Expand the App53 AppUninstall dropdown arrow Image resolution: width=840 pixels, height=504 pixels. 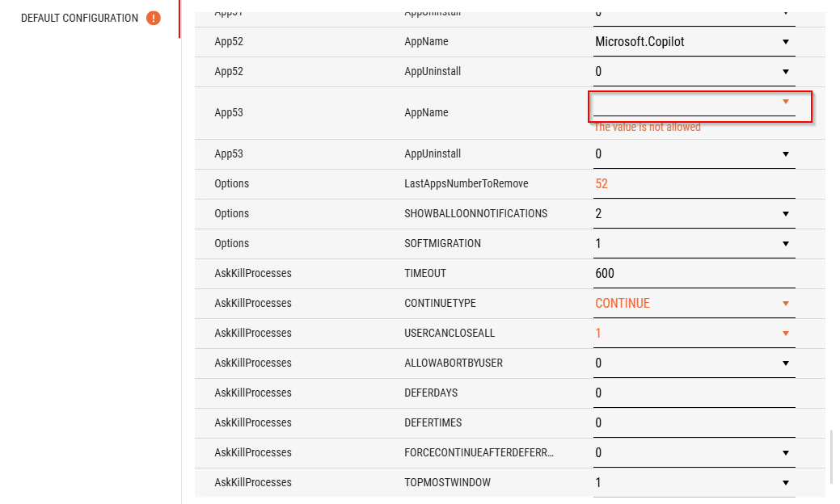(785, 154)
